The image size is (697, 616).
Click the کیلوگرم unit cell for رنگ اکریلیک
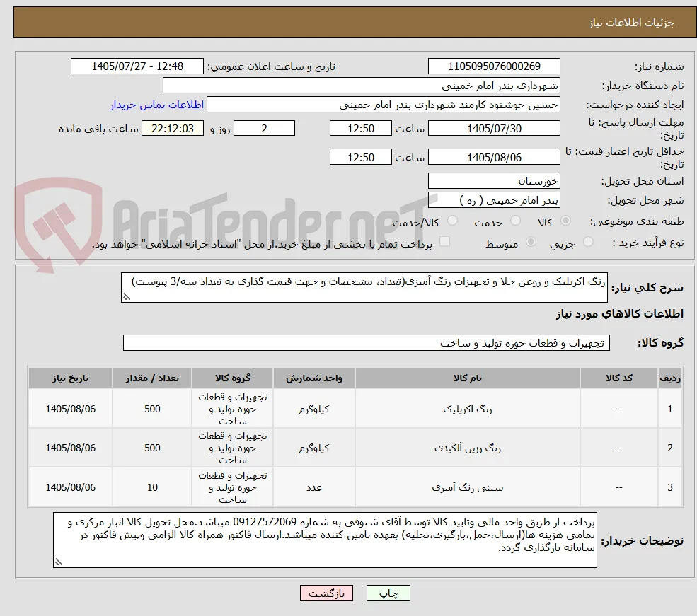click(x=314, y=409)
